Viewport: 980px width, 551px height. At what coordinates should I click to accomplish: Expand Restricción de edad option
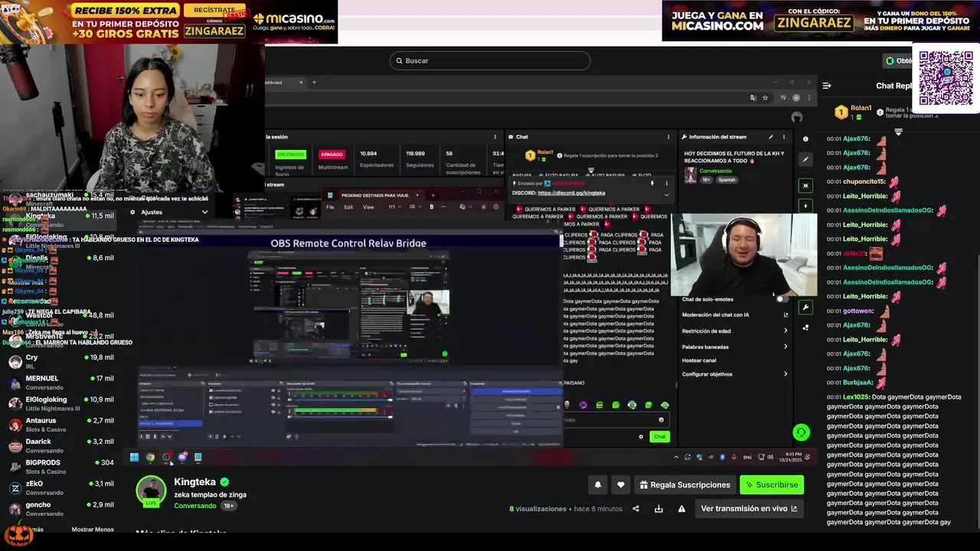tap(733, 331)
